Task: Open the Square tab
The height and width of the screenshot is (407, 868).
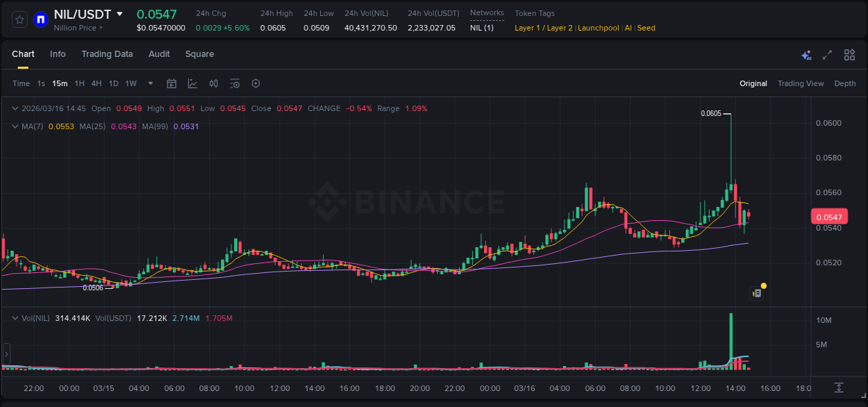Action: click(199, 54)
